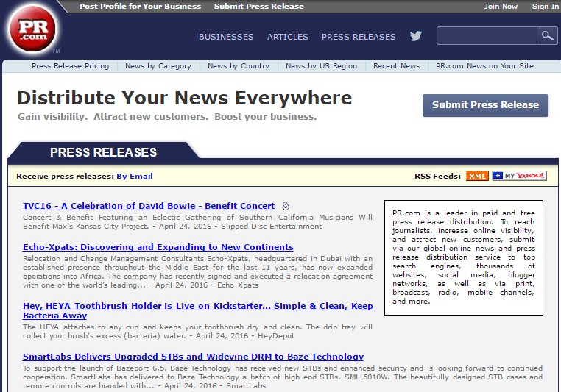Open HEYA Toothbrush Holder Kickstarter release
561x392 pixels.
tap(198, 311)
